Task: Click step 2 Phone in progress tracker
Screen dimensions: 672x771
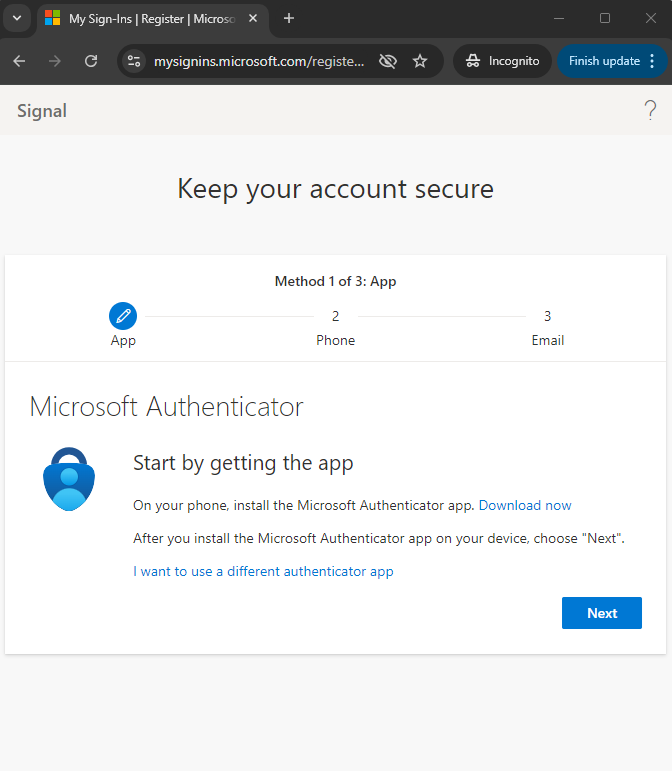Action: tap(335, 327)
